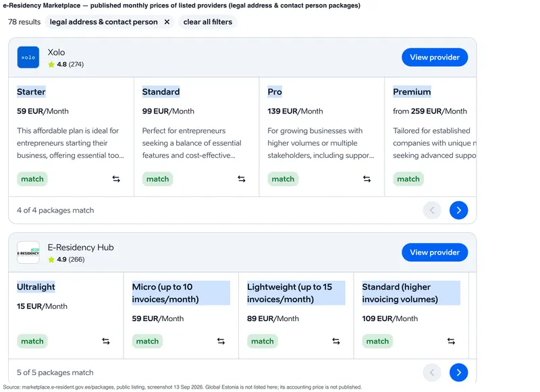
Task: Advance E-Residency Hub packages with right chevron
Action: (459, 372)
